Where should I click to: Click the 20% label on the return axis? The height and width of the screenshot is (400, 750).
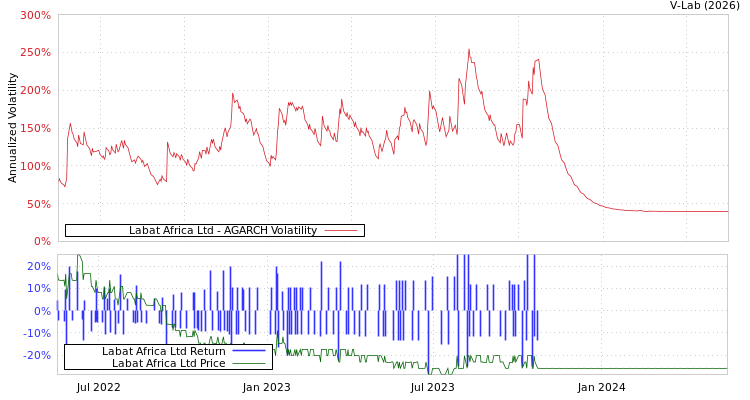click(x=39, y=267)
